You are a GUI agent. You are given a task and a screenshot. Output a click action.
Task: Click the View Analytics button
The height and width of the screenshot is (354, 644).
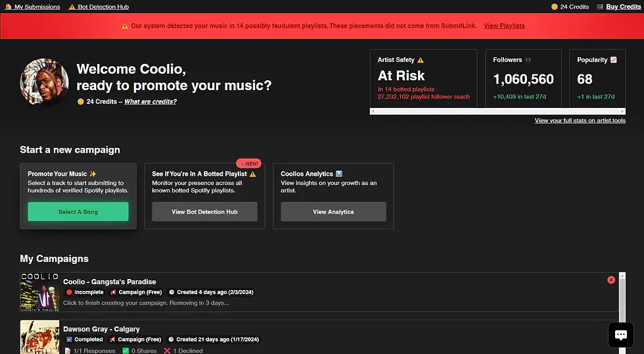click(x=333, y=212)
